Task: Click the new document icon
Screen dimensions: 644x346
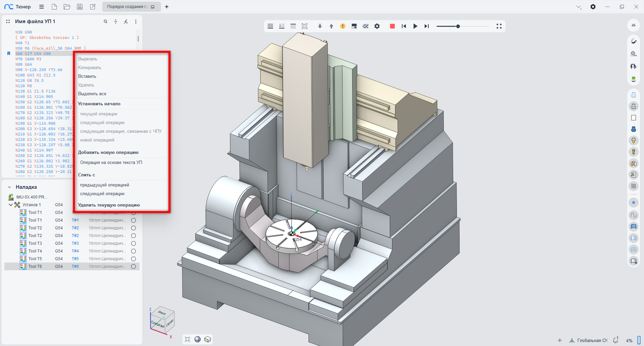Action: pos(54,7)
